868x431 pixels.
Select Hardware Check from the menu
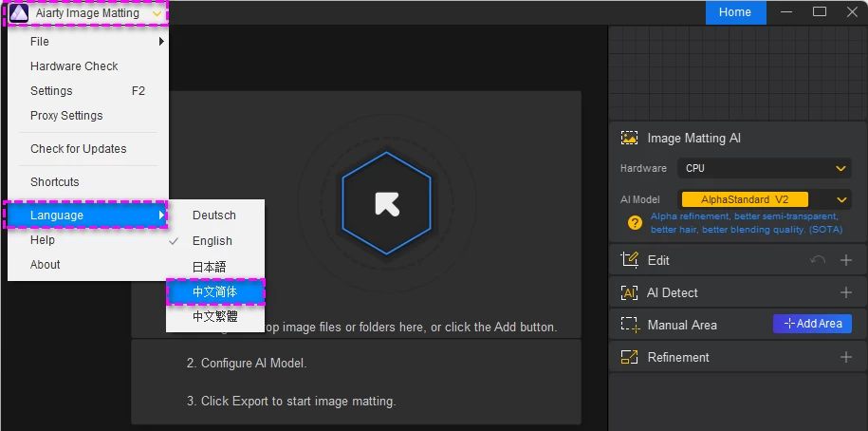(88, 66)
